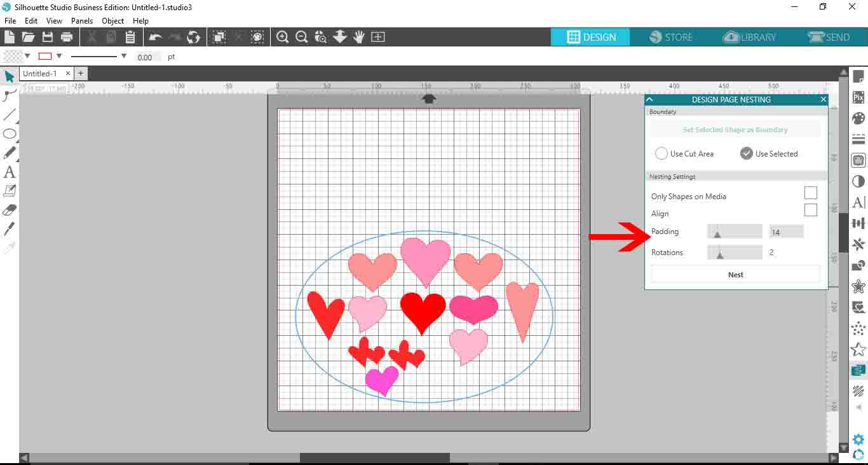This screenshot has width=868, height=465.
Task: Click the Rotations slider
Action: 735,253
